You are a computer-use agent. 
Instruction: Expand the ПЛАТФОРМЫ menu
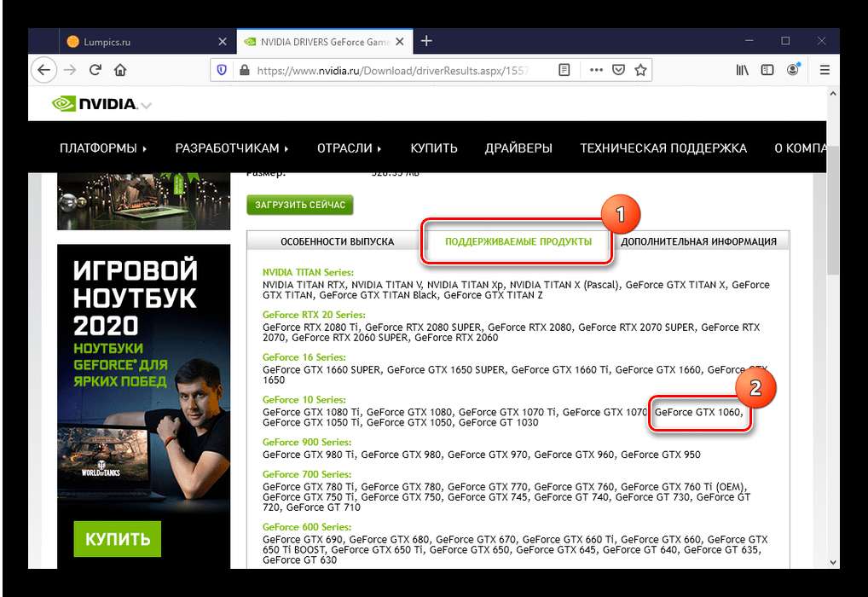coord(103,148)
